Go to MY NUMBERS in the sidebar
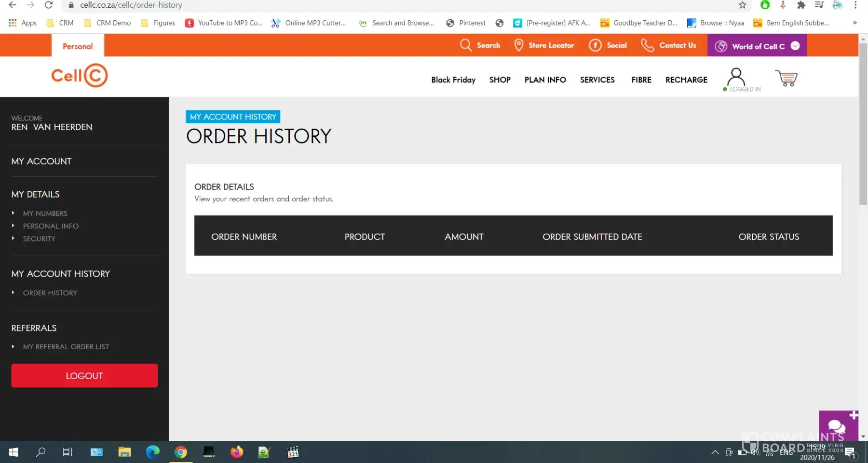 pos(45,213)
